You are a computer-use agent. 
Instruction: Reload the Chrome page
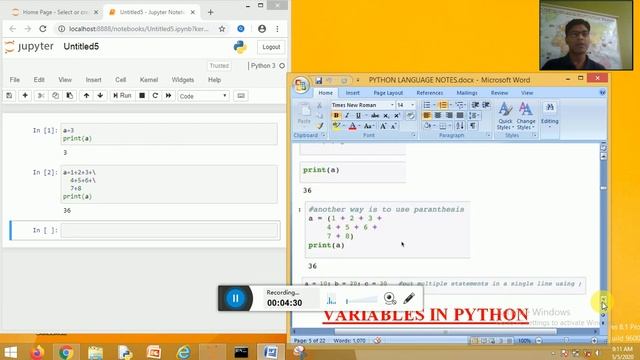click(x=43, y=29)
